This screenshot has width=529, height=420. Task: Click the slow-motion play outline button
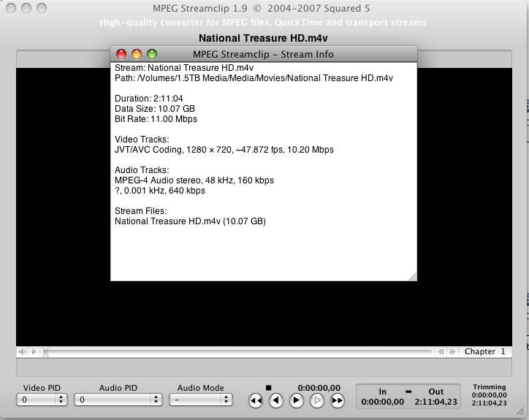point(317,401)
